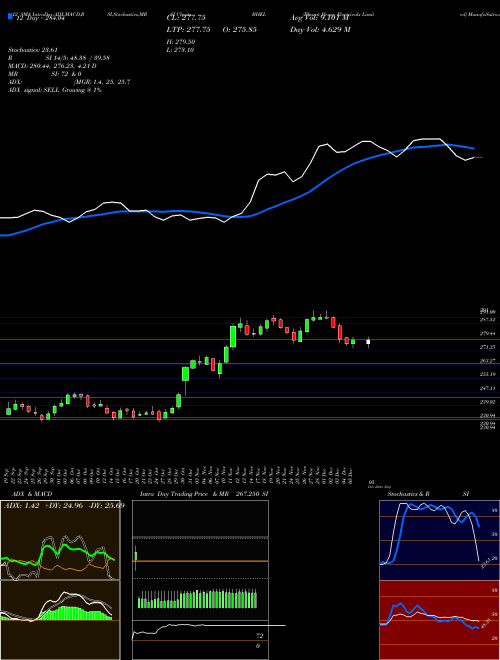
Task: Click the 'LTP: 277.75' value
Action: pos(189,30)
